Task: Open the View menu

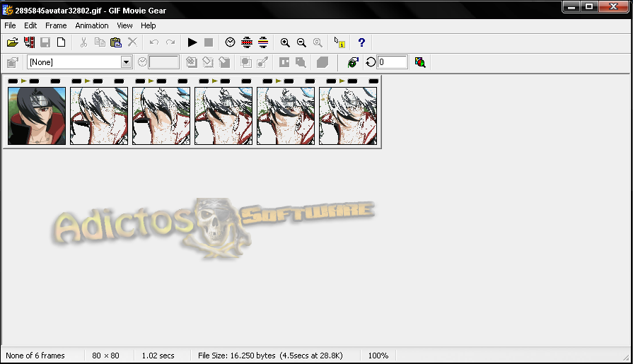Action: click(x=124, y=25)
